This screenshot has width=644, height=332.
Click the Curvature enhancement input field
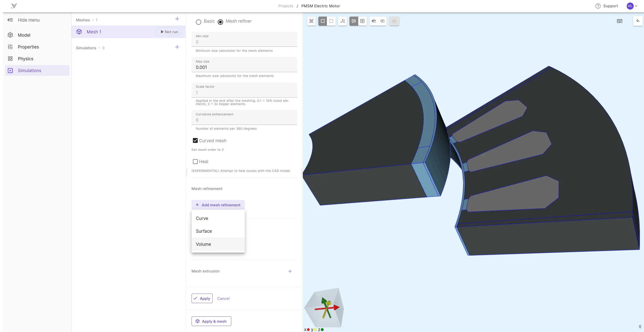pos(244,117)
